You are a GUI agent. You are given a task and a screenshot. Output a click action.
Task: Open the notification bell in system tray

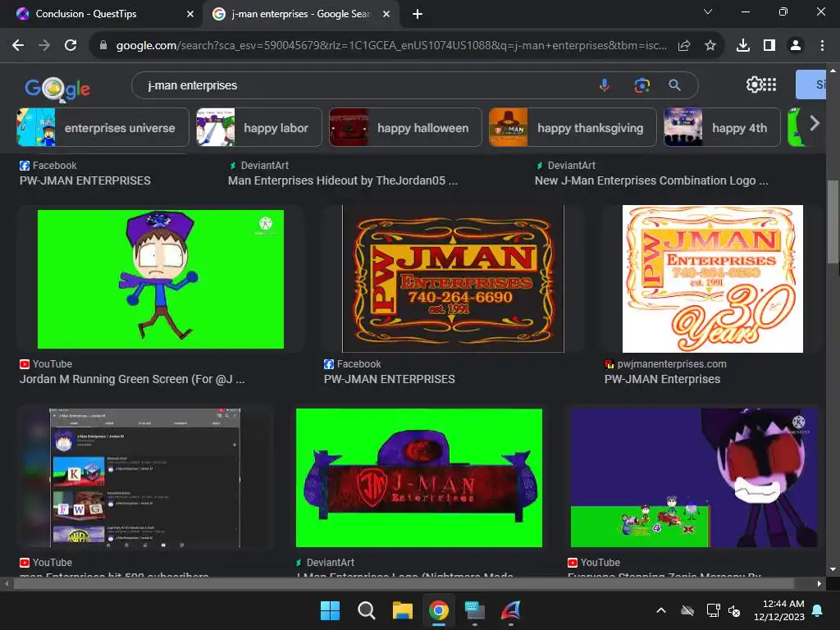(x=818, y=610)
